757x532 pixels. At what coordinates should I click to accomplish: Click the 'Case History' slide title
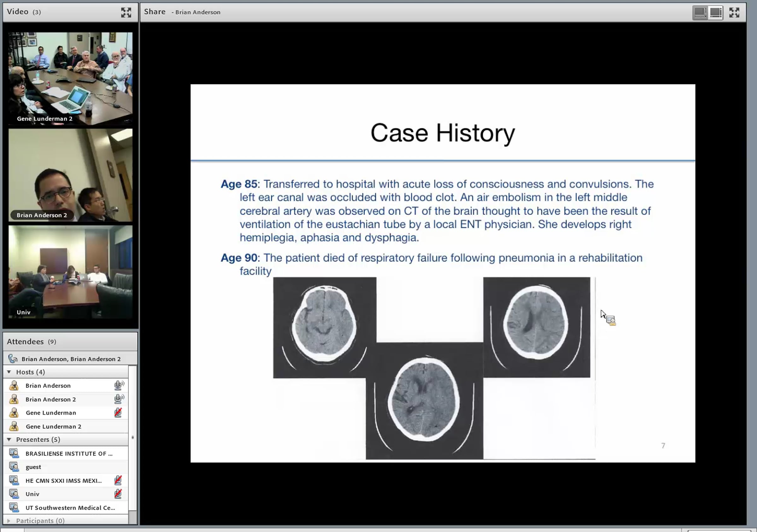pyautogui.click(x=443, y=133)
